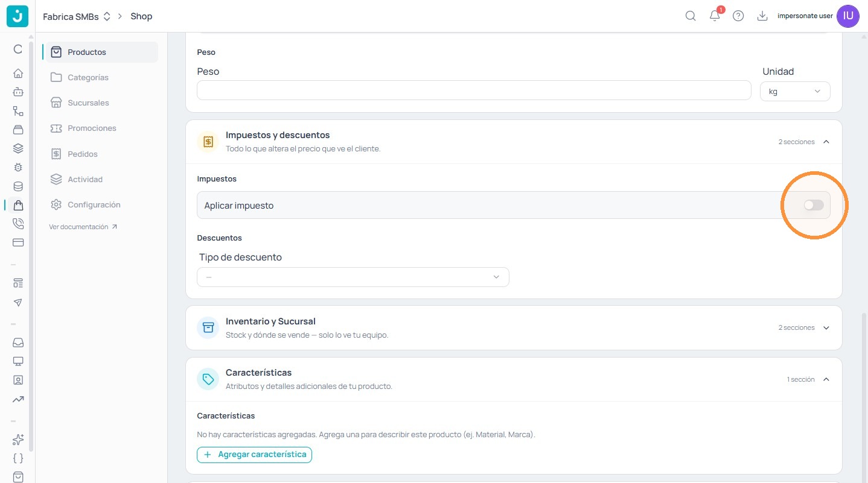Viewport: 868px width, 483px height.
Task: Click the paper plane send icon
Action: point(18,302)
